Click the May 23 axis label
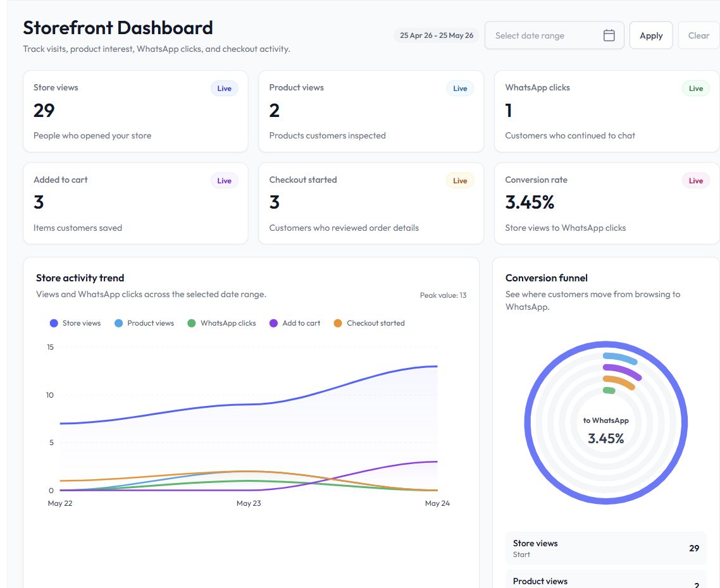The width and height of the screenshot is (720, 588). point(249,503)
